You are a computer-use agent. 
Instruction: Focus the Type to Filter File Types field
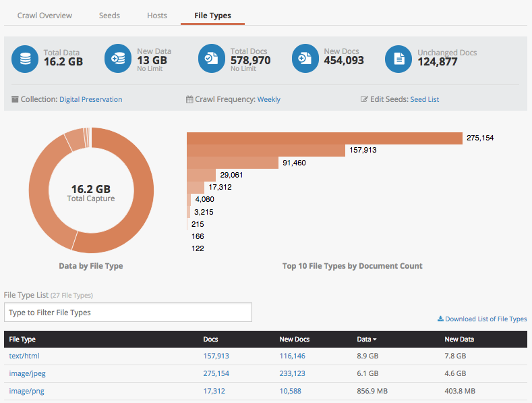click(x=128, y=313)
